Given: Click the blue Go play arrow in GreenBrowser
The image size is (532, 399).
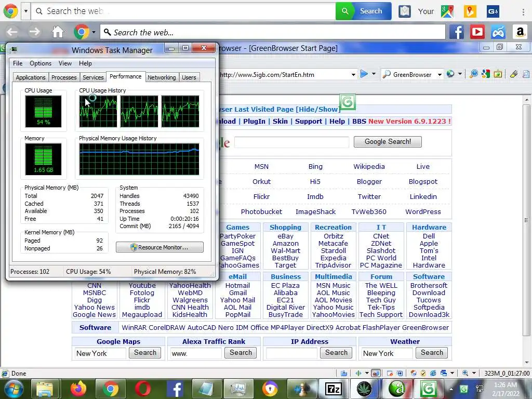Looking at the screenshot, I should [364, 74].
